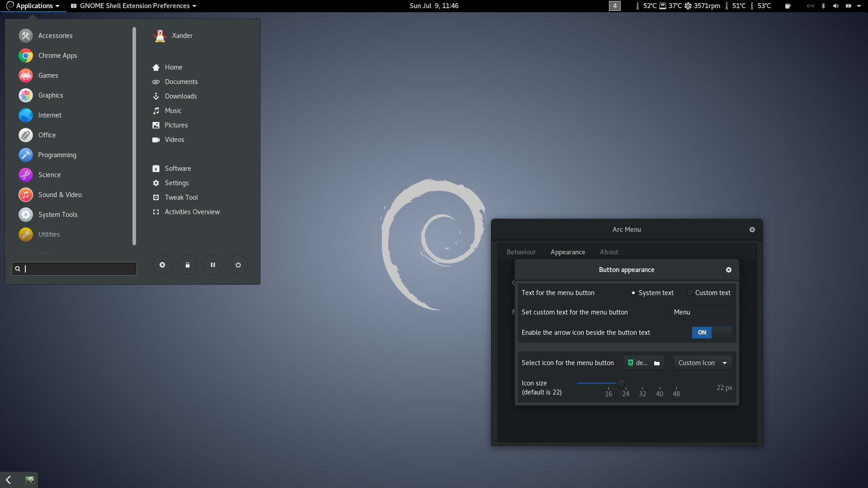Toggle the arrow icon switch off
Image resolution: width=868 pixels, height=488 pixels.
tap(712, 333)
